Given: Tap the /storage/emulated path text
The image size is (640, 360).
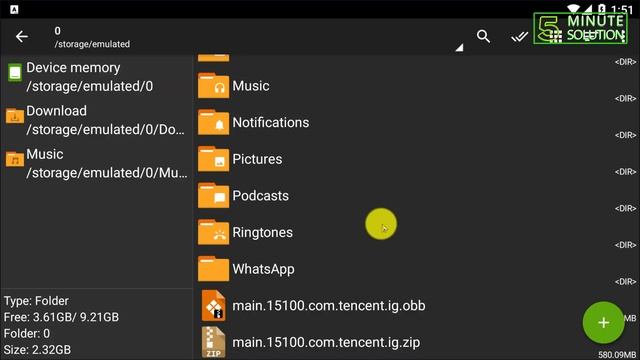Looking at the screenshot, I should (x=92, y=44).
